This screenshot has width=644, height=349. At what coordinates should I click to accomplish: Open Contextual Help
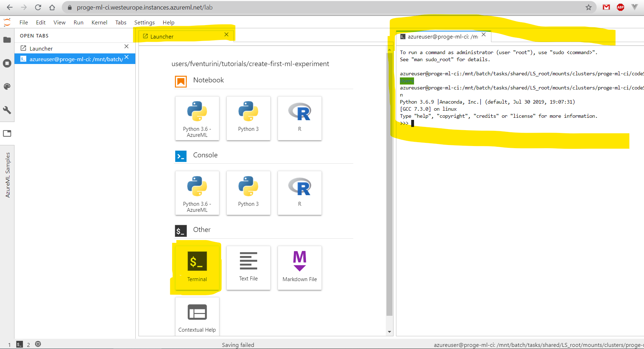coord(197,316)
